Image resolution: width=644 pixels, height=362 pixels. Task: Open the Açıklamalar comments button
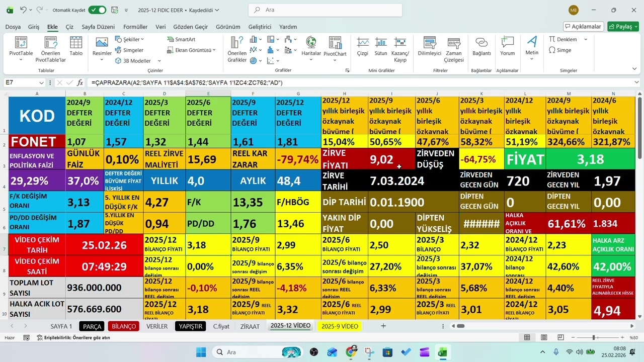point(584,27)
